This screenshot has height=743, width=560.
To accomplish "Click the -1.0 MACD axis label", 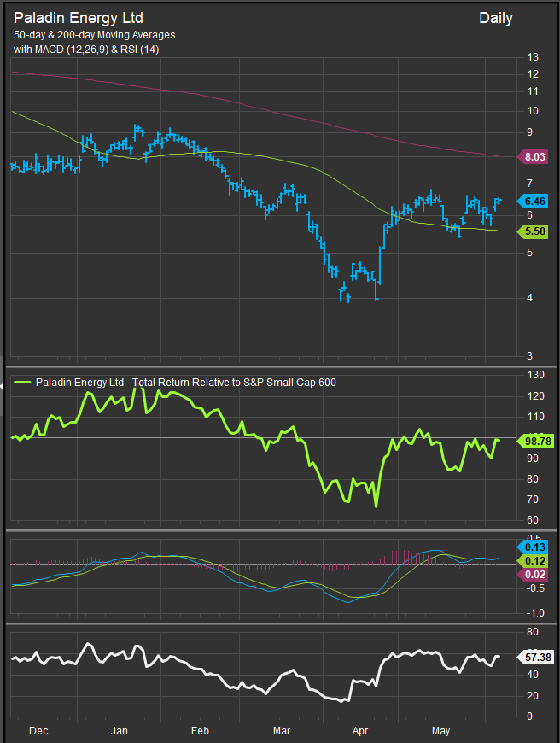I will click(535, 613).
